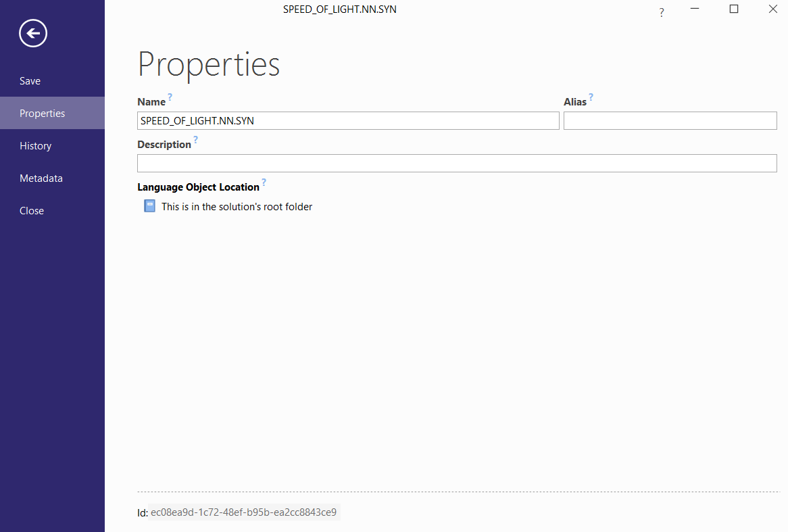
Task: Open the Metadata page
Action: click(41, 178)
